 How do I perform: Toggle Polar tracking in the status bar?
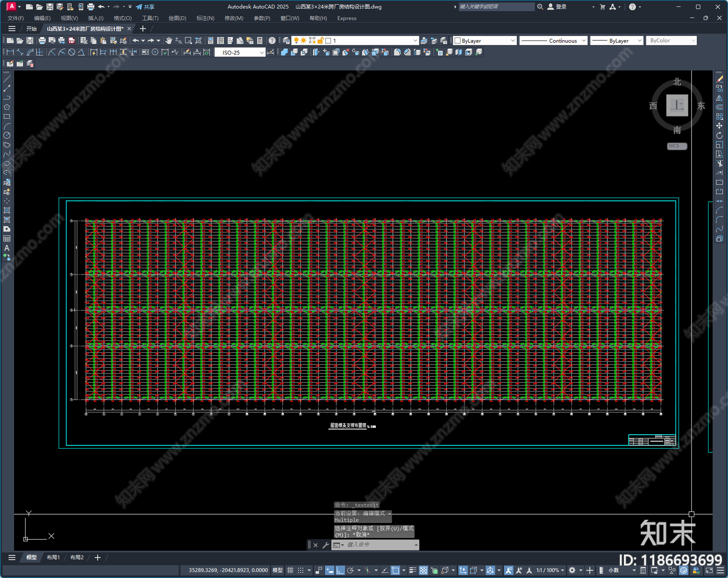point(350,570)
